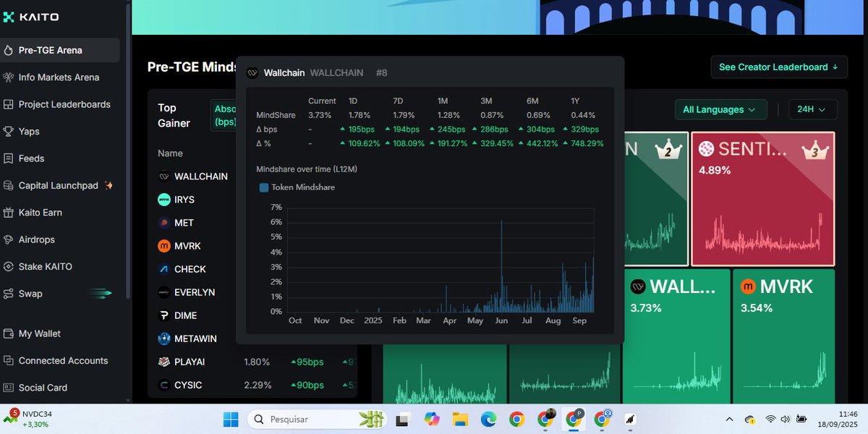This screenshot has height=434, width=868.
Task: Click the Kaito Earn store icon
Action: [9, 213]
